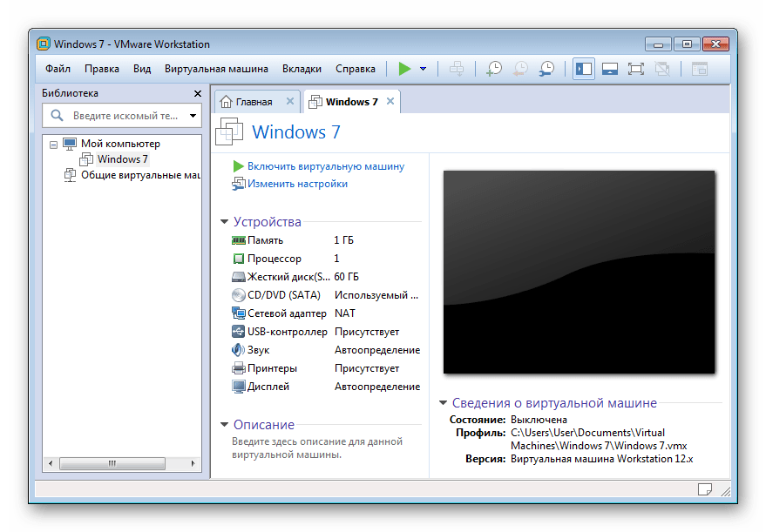
Task: Click the VMware icon in title bar
Action: click(x=44, y=44)
